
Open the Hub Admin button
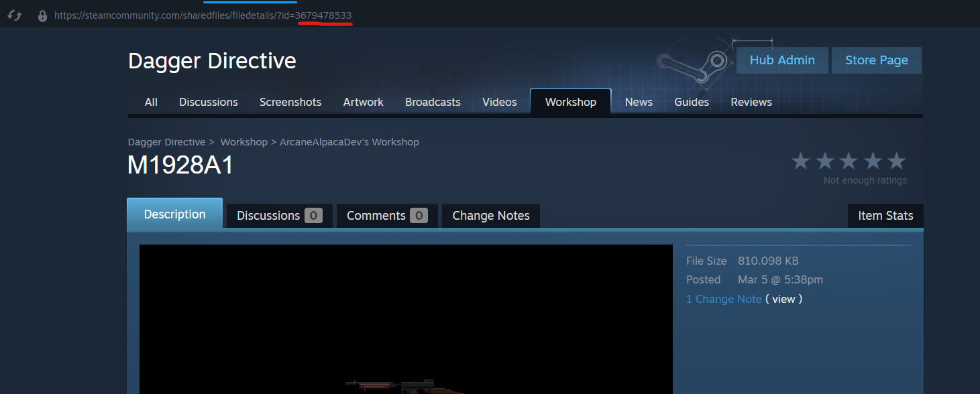(x=782, y=60)
